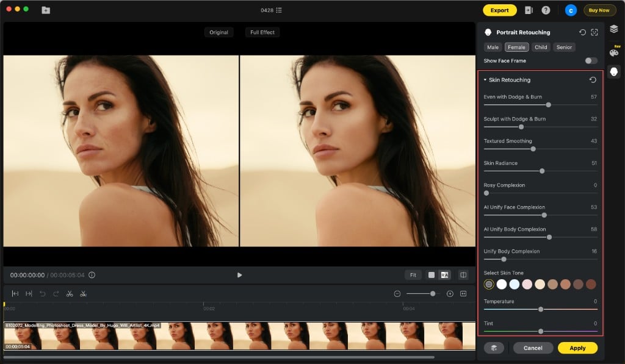
Task: Select the scissors cut tool in the timeline toolbar
Action: 69,294
